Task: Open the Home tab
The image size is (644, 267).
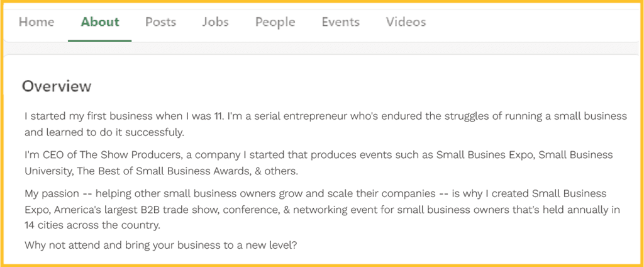Action: [36, 22]
